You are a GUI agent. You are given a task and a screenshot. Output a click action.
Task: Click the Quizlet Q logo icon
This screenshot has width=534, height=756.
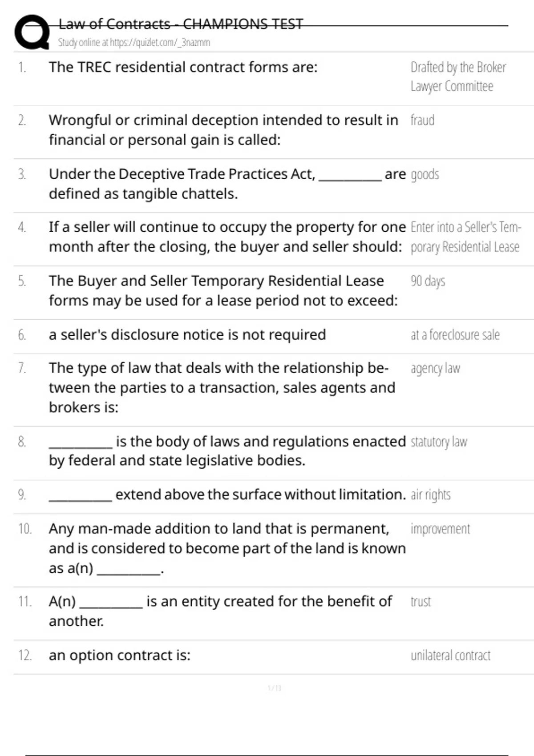point(32,32)
